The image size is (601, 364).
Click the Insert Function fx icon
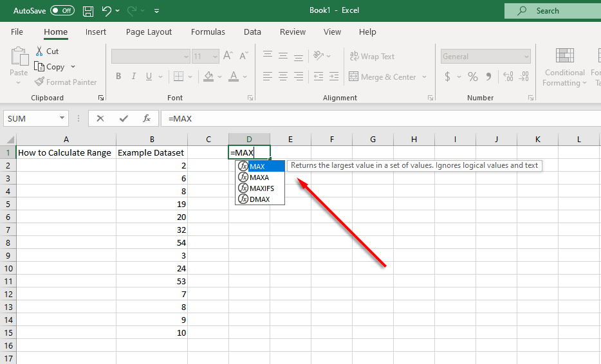point(147,118)
